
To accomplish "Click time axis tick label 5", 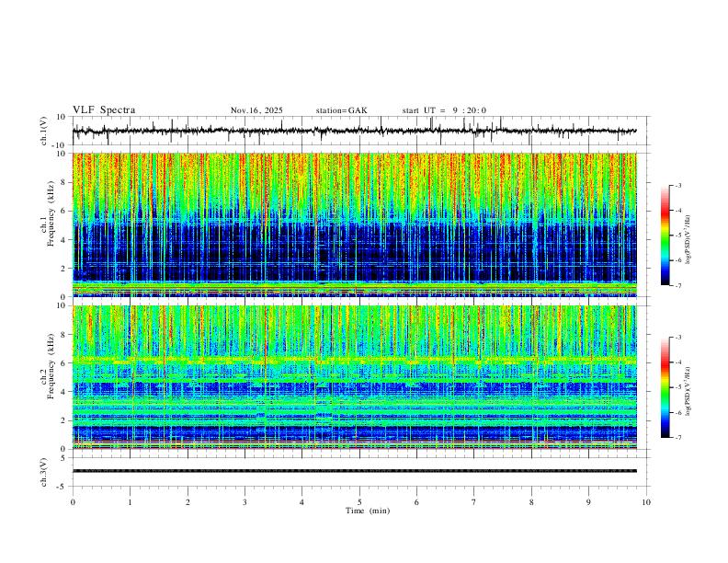I will (359, 502).
